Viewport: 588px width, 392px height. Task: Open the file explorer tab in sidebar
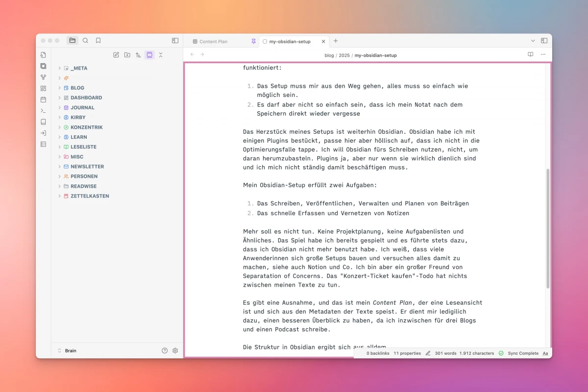point(73,41)
